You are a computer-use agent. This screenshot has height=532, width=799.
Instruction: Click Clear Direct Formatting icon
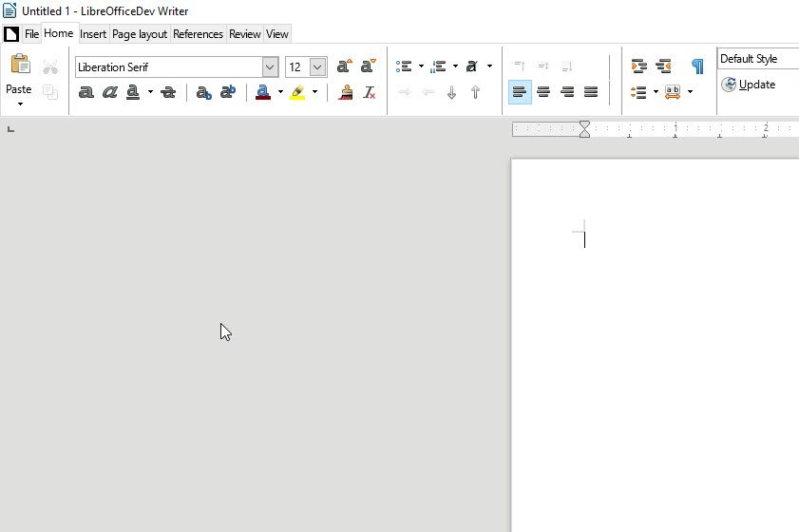point(370,92)
